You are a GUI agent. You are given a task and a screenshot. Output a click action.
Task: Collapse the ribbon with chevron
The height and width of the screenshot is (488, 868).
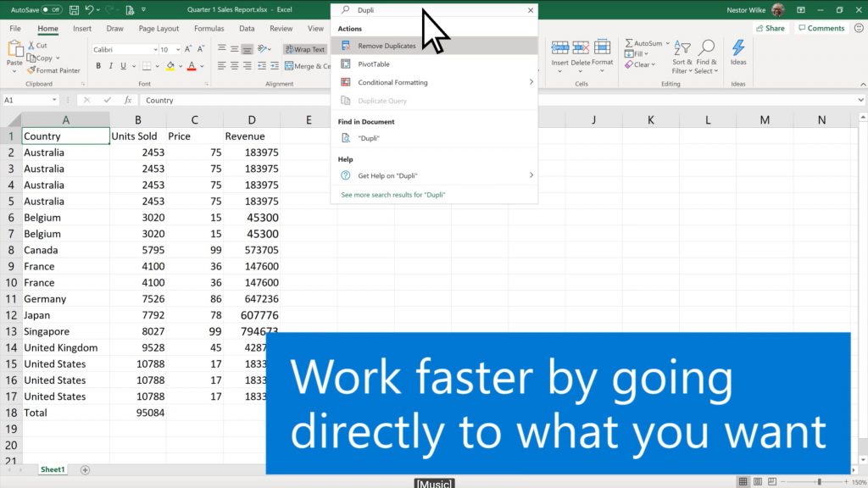tap(863, 84)
